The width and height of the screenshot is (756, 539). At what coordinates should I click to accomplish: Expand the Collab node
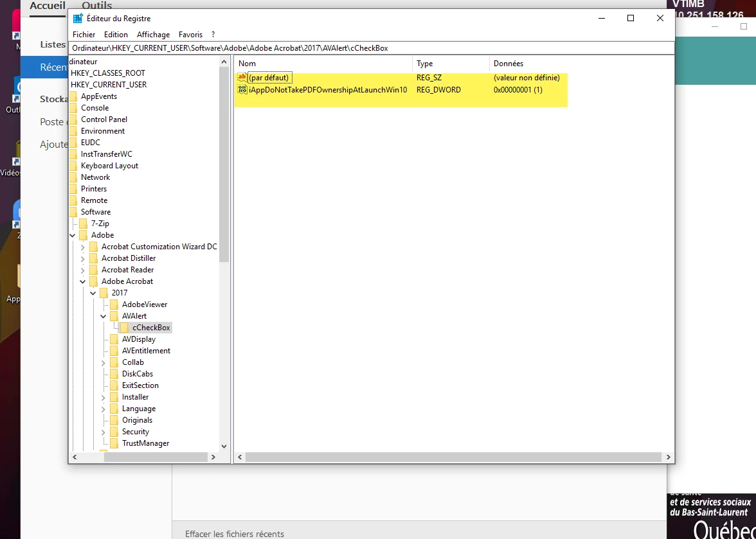(103, 363)
